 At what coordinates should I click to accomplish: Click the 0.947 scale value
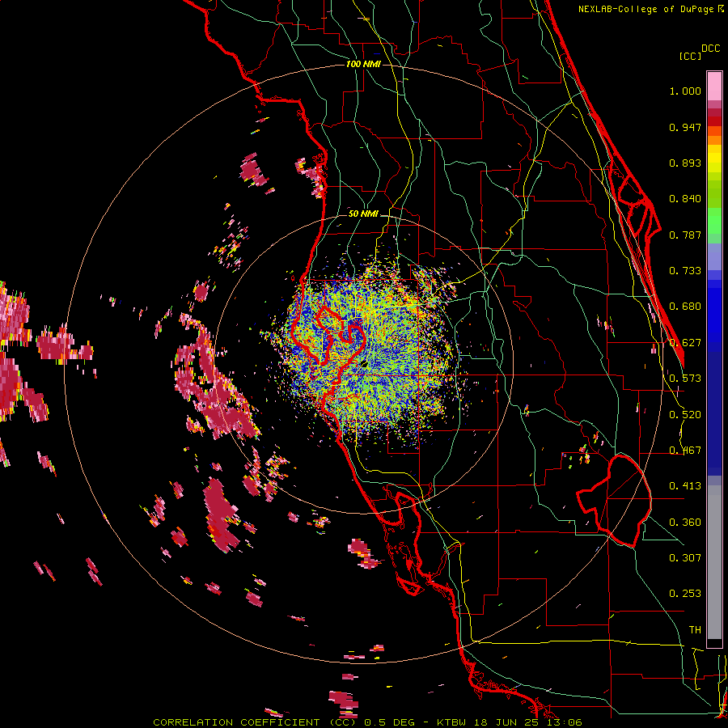point(685,127)
